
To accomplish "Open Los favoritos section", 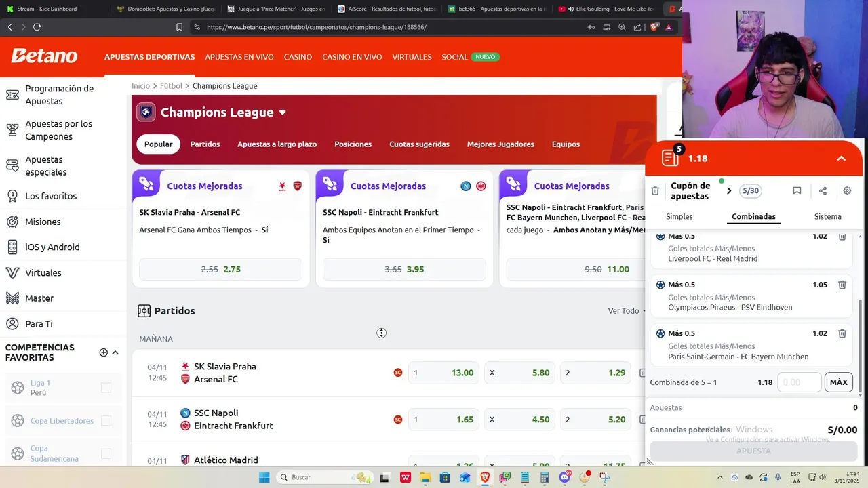I will pos(42,196).
